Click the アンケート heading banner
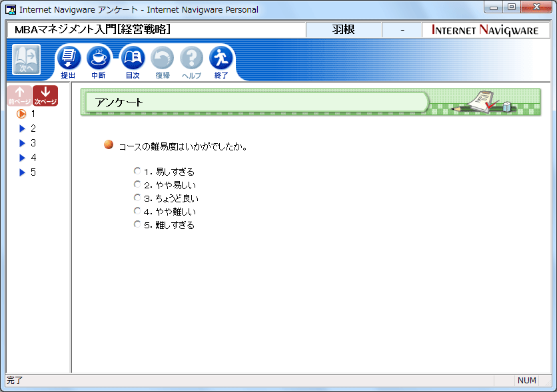The width and height of the screenshot is (557, 392). tap(310, 102)
